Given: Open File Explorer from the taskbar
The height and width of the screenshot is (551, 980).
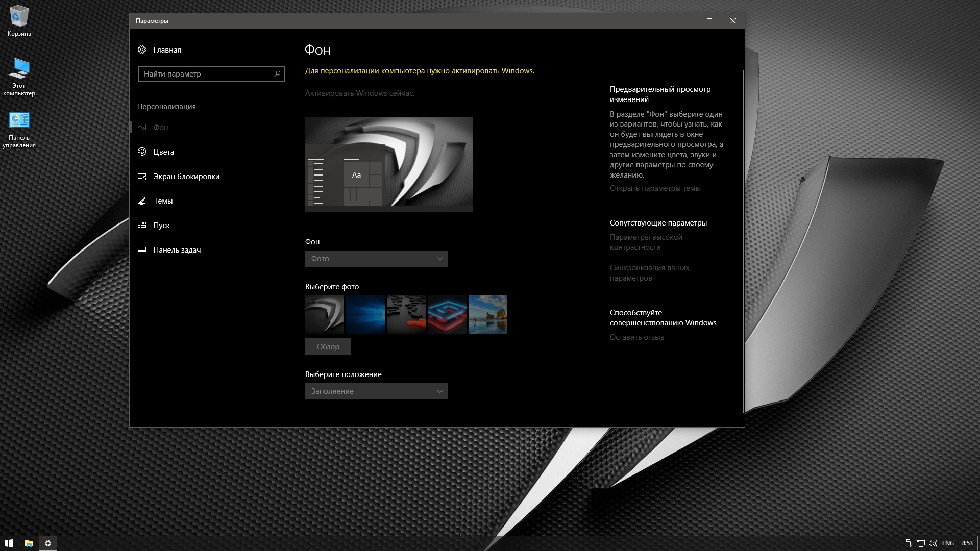Looking at the screenshot, I should (x=29, y=543).
